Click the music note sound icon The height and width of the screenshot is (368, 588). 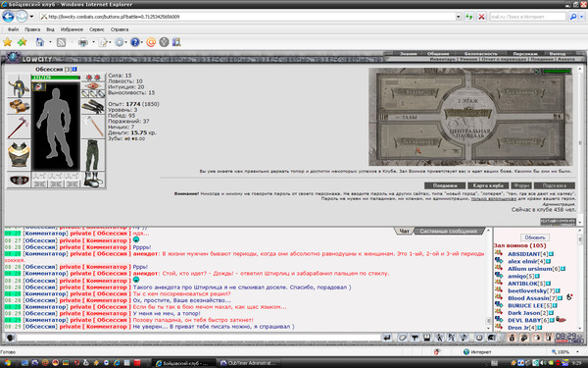[x=464, y=338]
